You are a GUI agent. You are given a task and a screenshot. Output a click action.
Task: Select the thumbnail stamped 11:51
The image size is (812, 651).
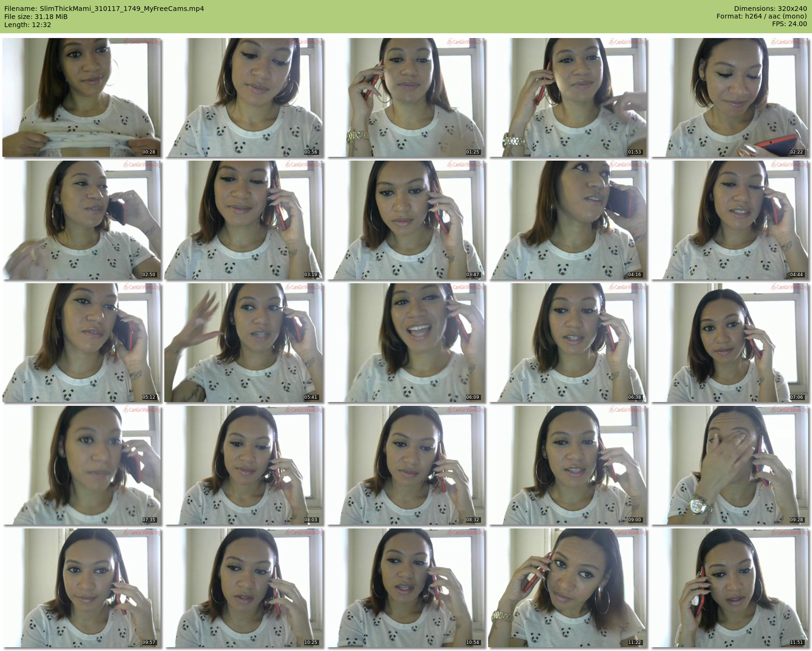click(730, 588)
